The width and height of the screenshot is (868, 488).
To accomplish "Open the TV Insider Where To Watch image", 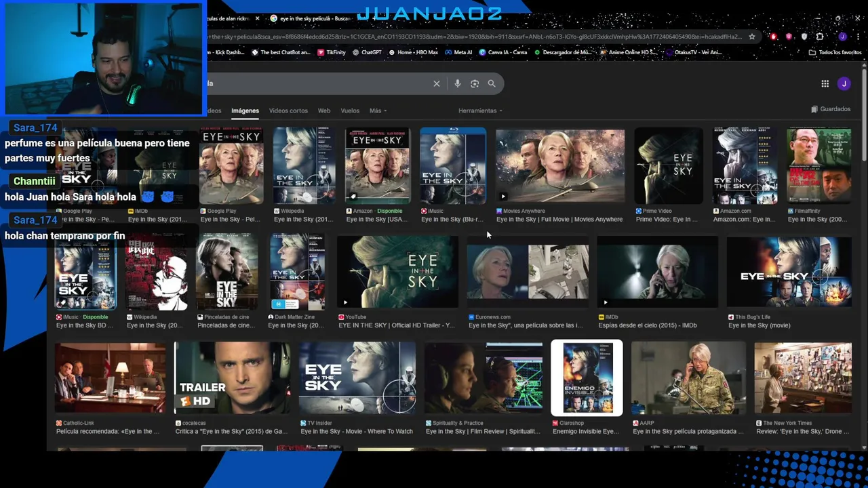I will point(357,378).
